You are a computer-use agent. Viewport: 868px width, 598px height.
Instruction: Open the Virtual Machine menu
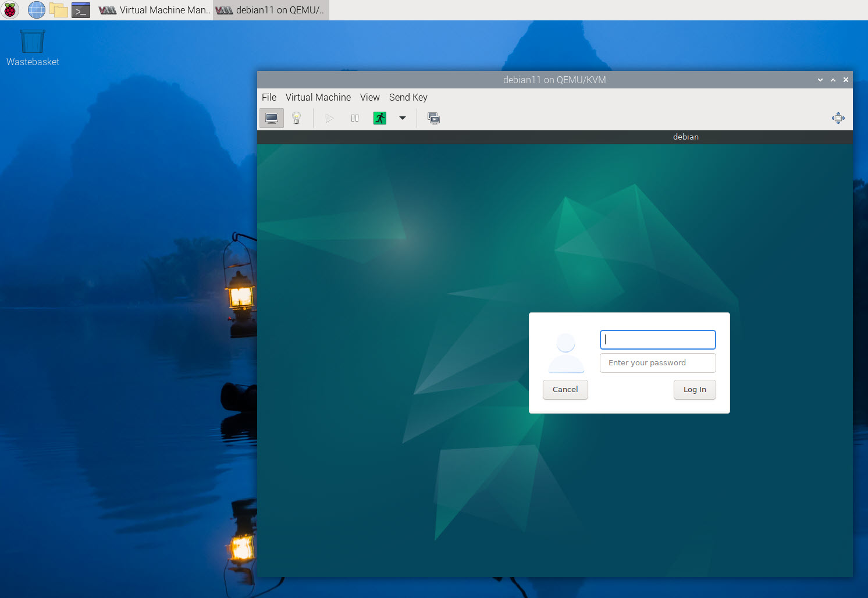[x=318, y=97]
